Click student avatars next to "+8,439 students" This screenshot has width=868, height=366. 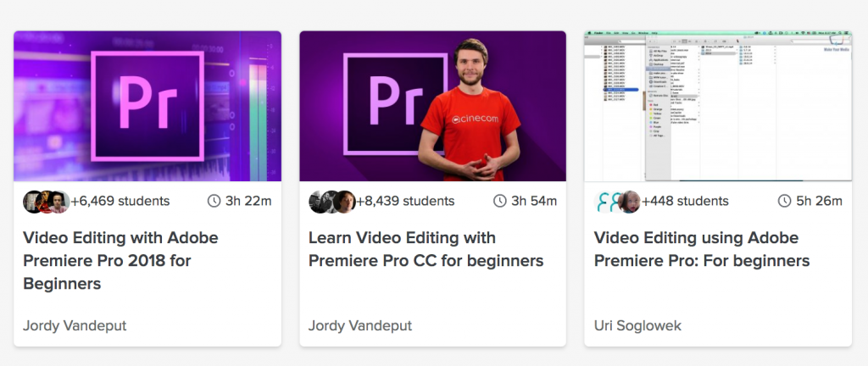point(331,202)
